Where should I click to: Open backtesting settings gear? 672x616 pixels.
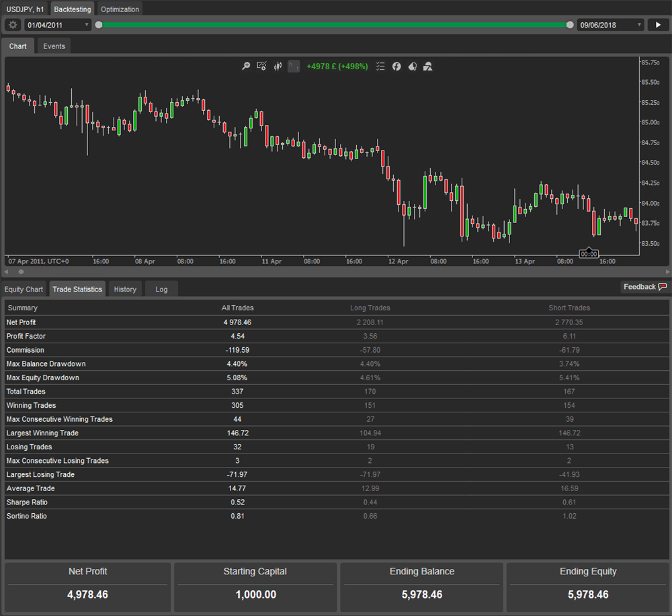coord(13,25)
